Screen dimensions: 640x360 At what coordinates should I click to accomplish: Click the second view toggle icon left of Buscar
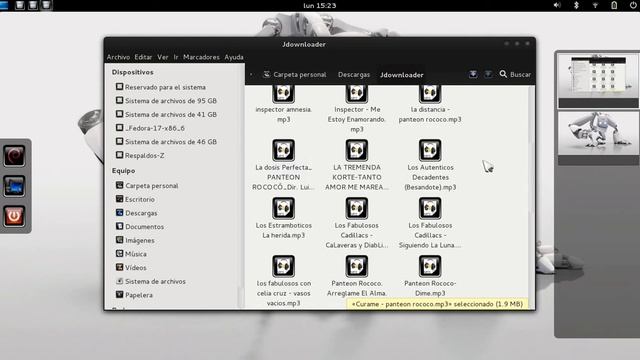488,74
